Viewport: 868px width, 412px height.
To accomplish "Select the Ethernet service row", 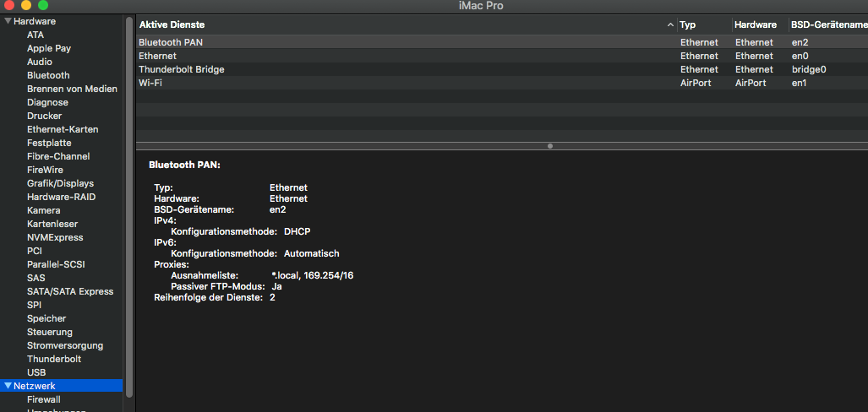I will (502, 56).
